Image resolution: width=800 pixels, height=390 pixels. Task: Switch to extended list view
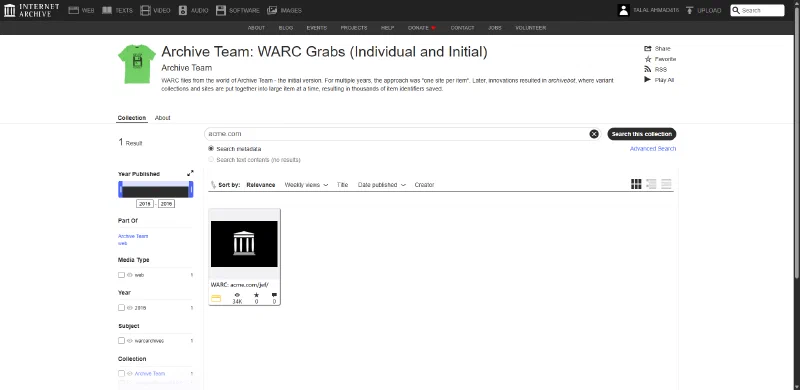coord(651,184)
